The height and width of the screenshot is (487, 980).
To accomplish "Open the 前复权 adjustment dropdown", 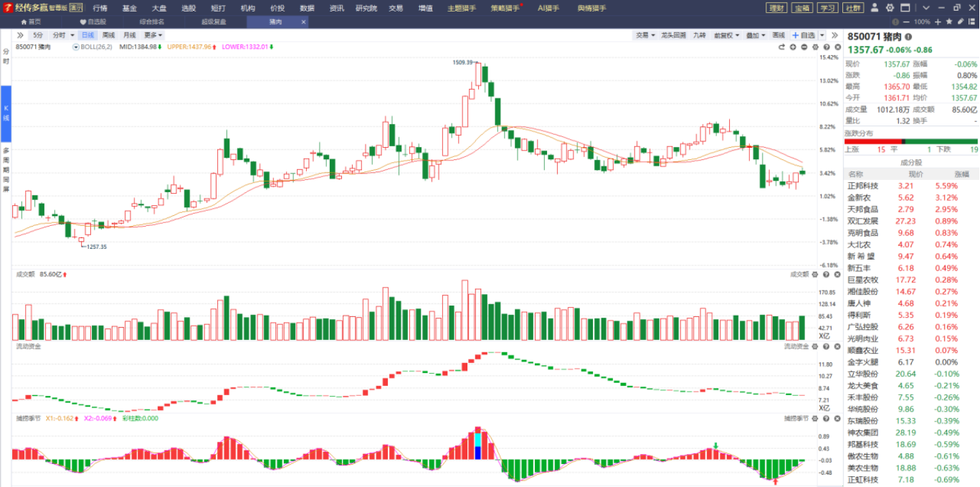I will point(726,34).
